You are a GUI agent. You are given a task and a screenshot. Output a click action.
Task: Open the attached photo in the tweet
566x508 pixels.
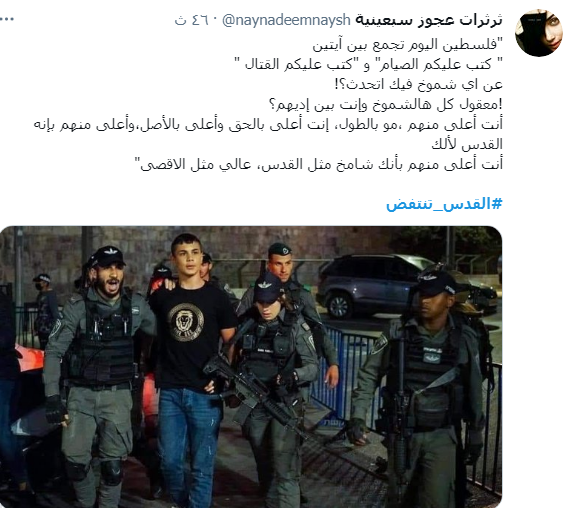pyautogui.click(x=251, y=367)
